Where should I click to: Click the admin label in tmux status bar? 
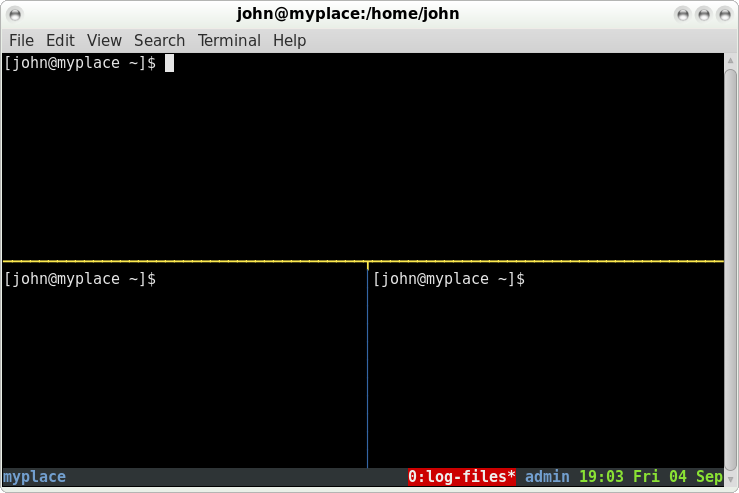pos(547,477)
